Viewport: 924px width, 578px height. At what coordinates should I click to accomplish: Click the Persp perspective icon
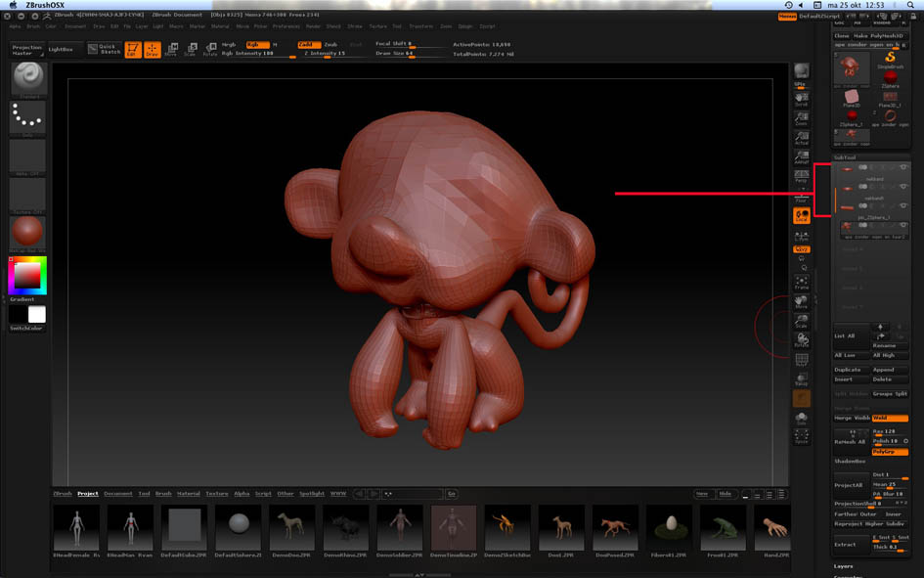(801, 176)
